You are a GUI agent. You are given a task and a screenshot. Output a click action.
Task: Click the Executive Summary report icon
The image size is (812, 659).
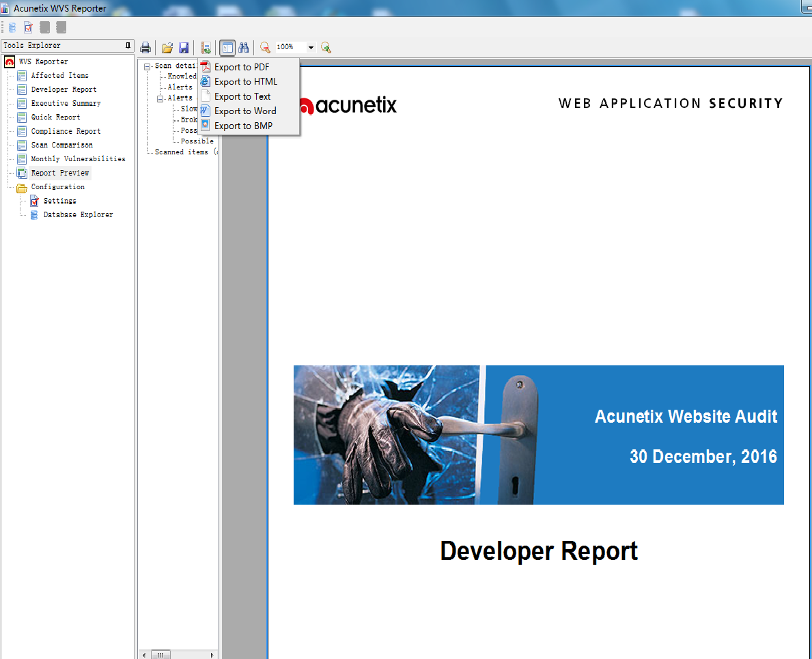[x=22, y=104]
